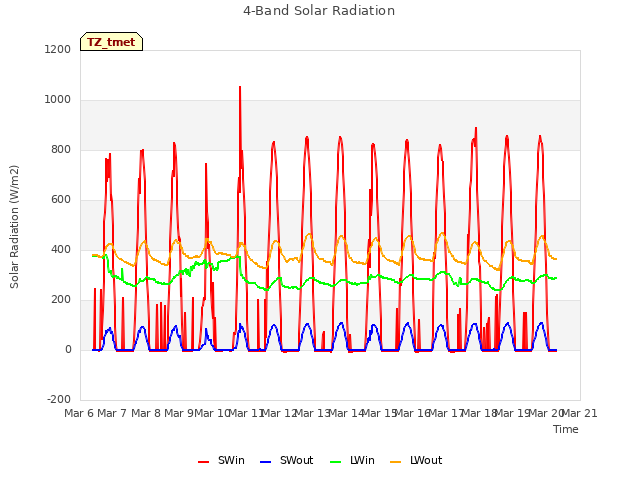Click the 600 y-axis tick label
Image resolution: width=640 pixels, height=480 pixels.
(x=61, y=200)
